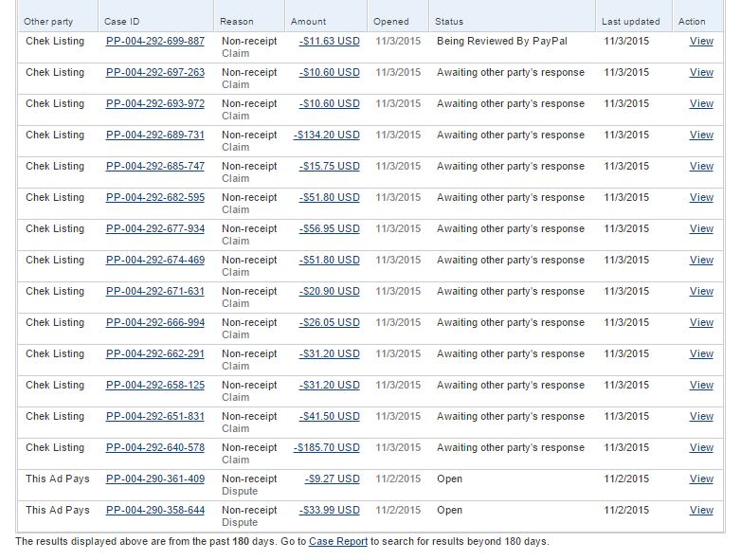The height and width of the screenshot is (560, 741).
Task: Open case PP-004-292-689-731
Action: [x=155, y=135]
